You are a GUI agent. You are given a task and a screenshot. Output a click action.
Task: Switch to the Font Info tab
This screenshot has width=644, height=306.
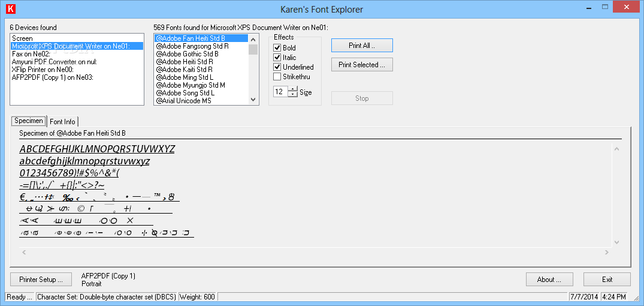[62, 122]
